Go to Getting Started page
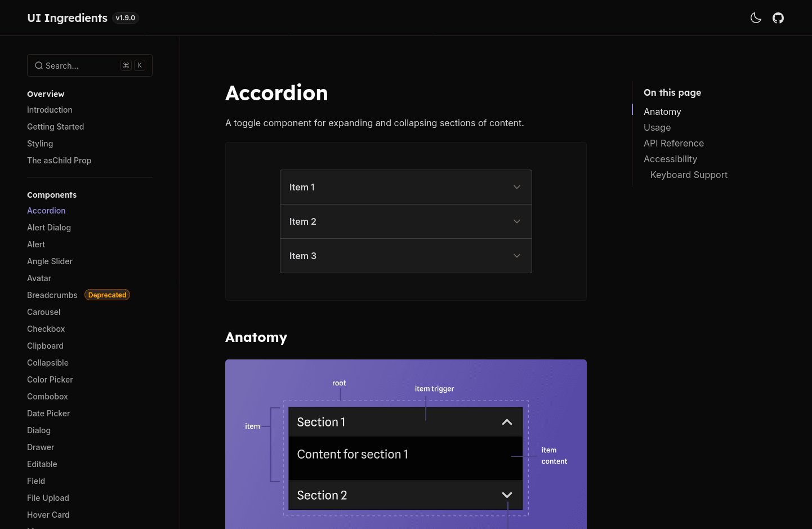The image size is (812, 529). click(55, 127)
